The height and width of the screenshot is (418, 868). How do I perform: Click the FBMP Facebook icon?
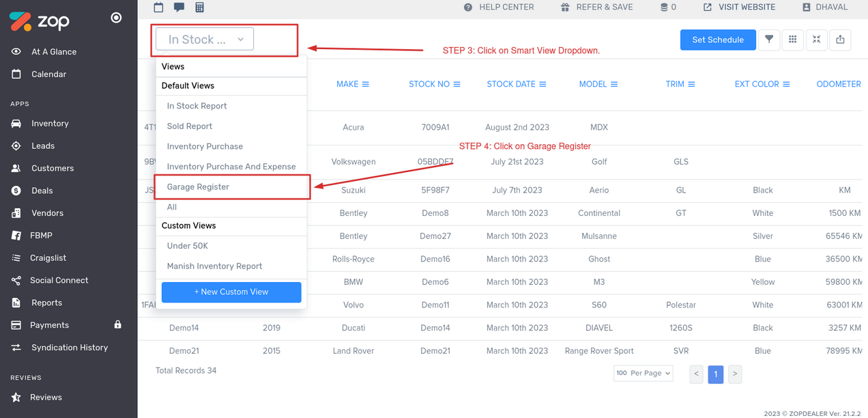16,236
